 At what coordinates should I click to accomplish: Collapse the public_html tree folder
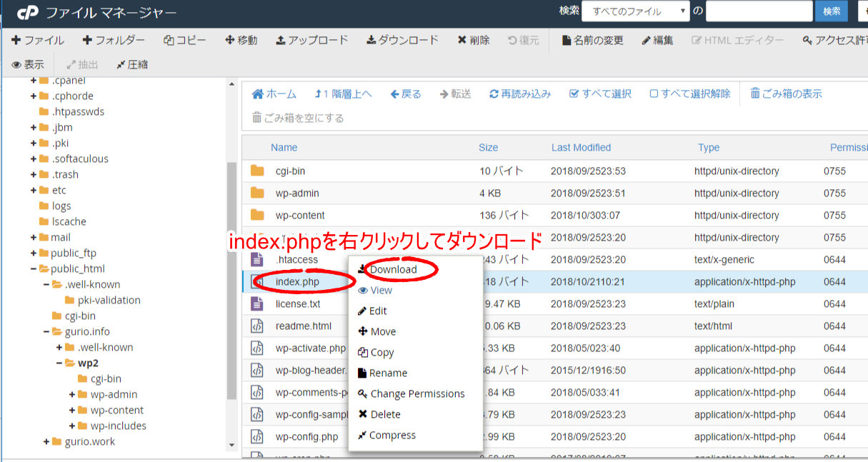pyautogui.click(x=34, y=268)
